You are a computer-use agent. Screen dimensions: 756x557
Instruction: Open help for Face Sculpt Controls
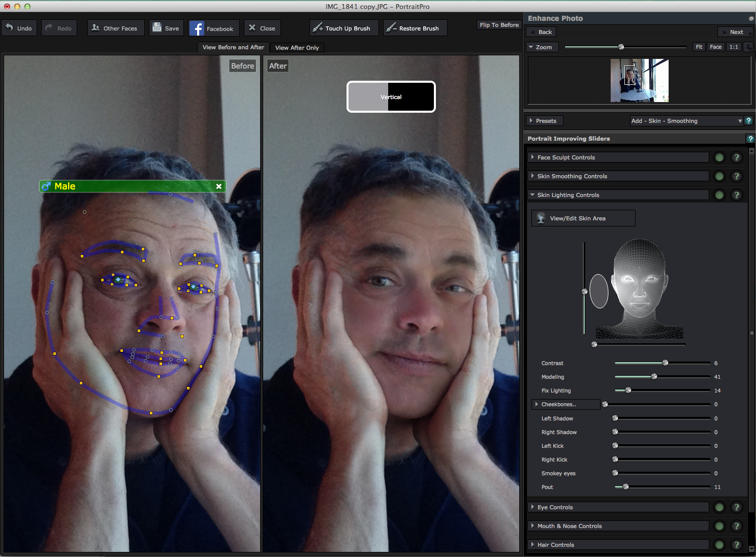coord(737,157)
